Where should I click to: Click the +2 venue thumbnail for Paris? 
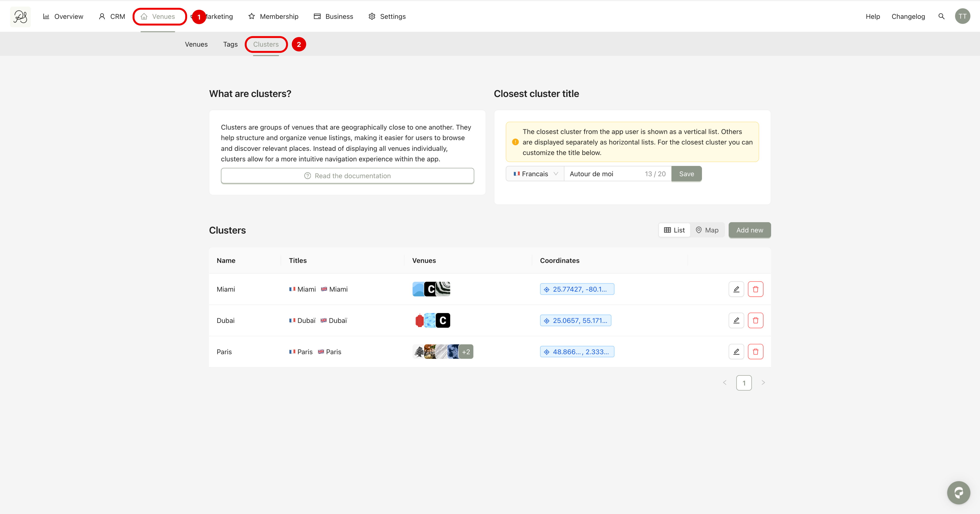pyautogui.click(x=466, y=352)
